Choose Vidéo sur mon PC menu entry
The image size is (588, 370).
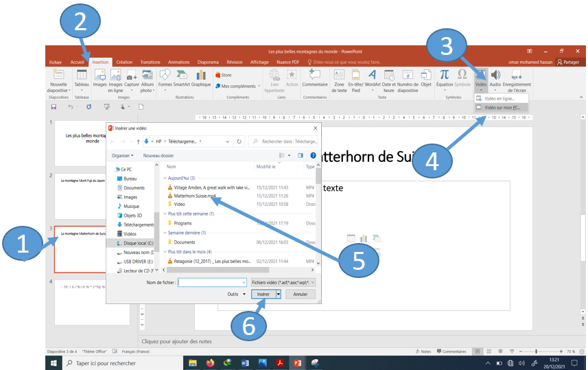502,108
